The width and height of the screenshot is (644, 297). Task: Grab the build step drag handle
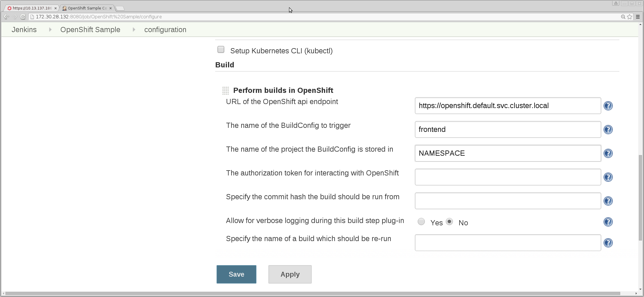coord(225,91)
